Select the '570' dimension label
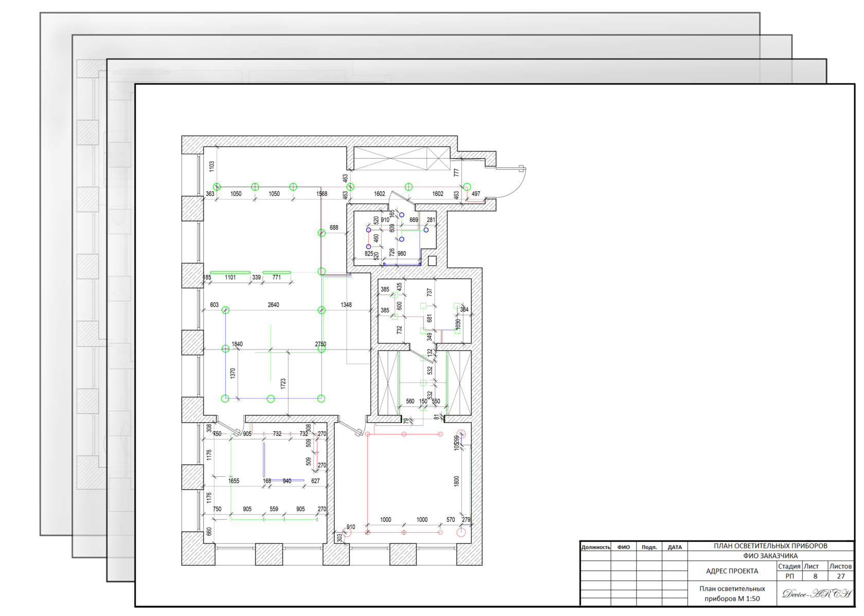 pos(451,520)
